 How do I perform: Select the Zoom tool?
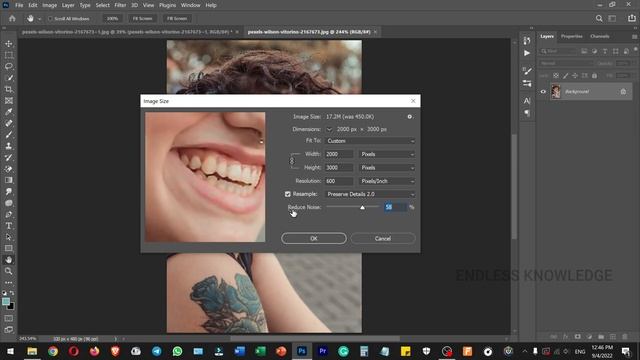tap(9, 271)
